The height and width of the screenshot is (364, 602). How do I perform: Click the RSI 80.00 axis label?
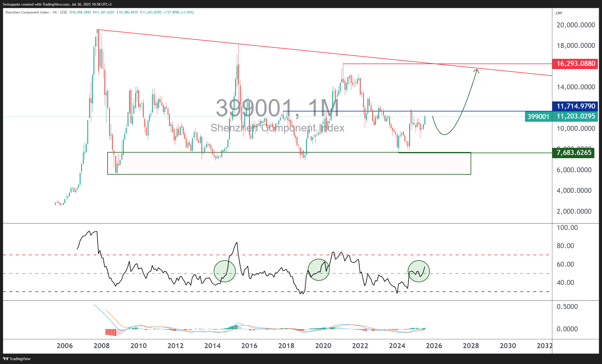click(565, 246)
